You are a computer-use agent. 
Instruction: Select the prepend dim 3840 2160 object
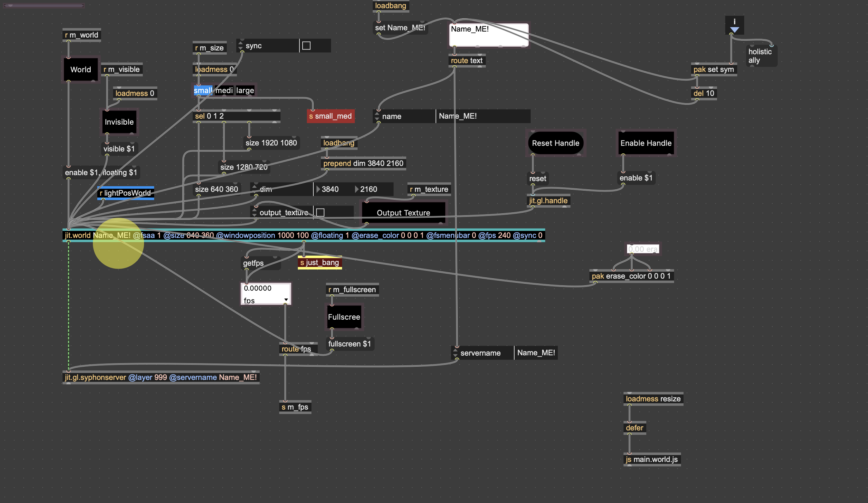tap(363, 163)
